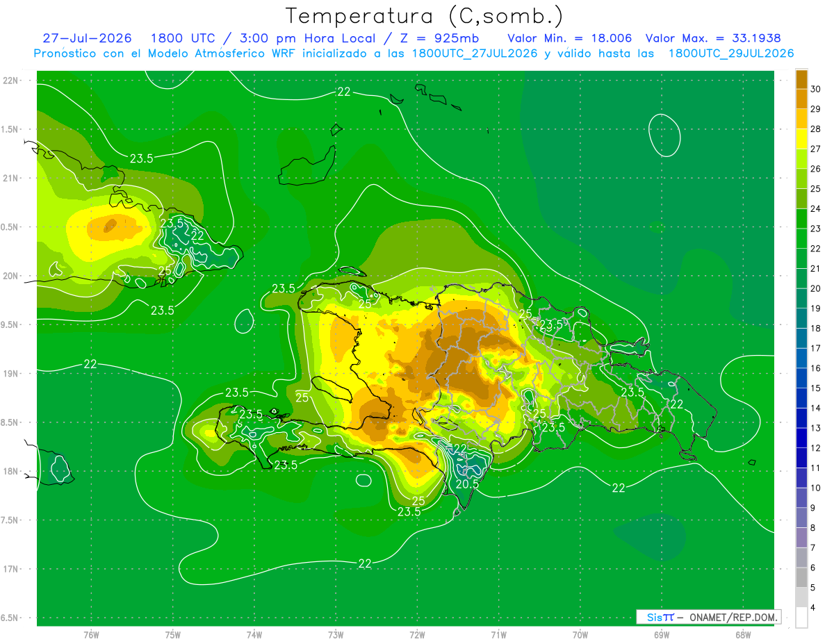Click the "Valor Max. = 33.1938" value
This screenshot has height=644, width=834.
pos(713,39)
